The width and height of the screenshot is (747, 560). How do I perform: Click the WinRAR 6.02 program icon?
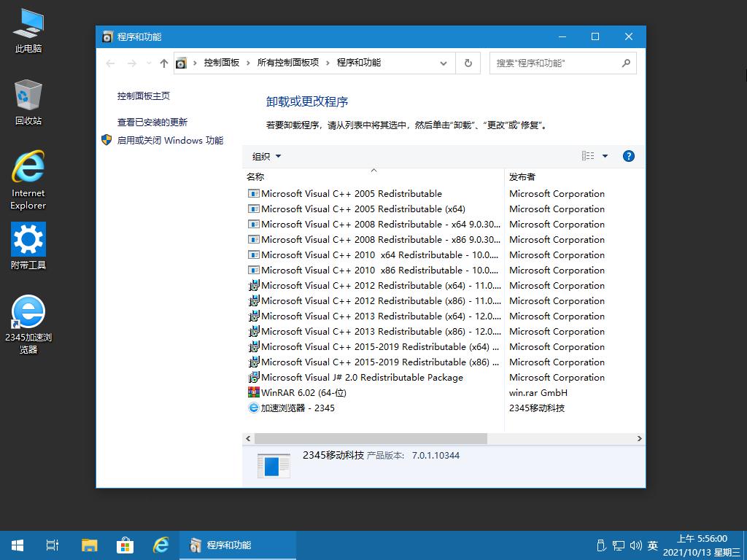tap(254, 392)
